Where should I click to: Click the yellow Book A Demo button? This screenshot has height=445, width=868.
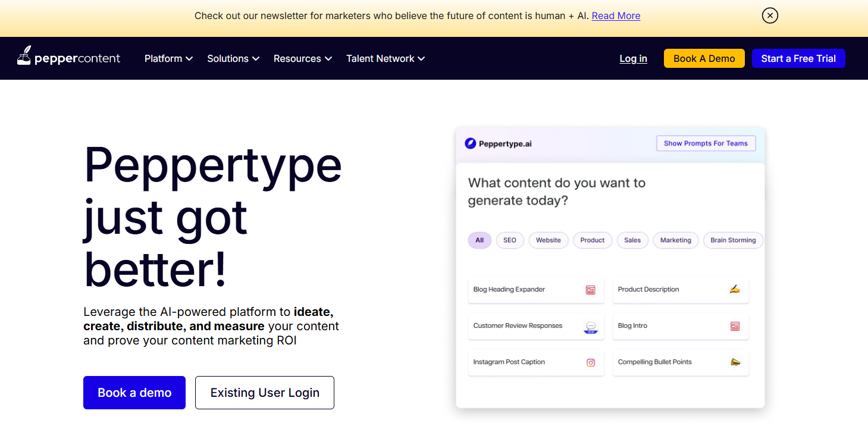(704, 58)
